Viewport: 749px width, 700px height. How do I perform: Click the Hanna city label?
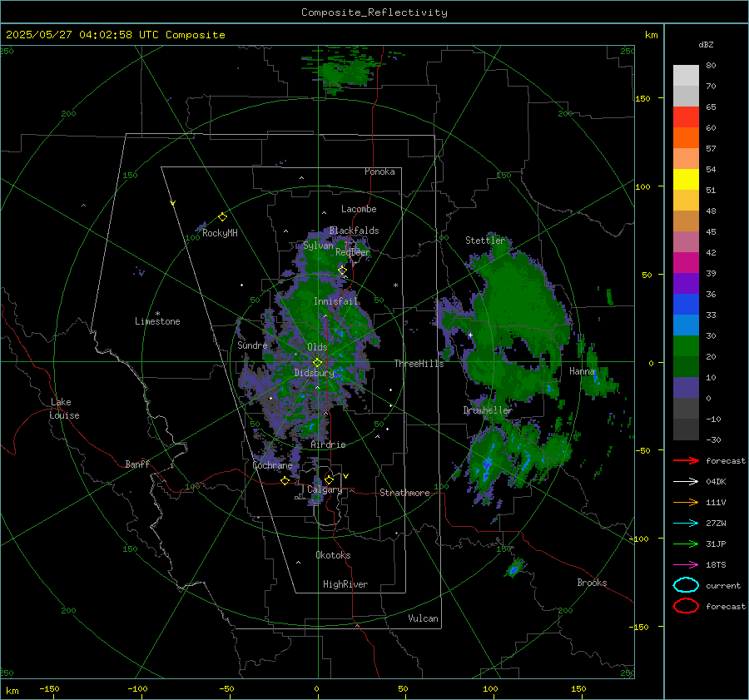coord(583,371)
